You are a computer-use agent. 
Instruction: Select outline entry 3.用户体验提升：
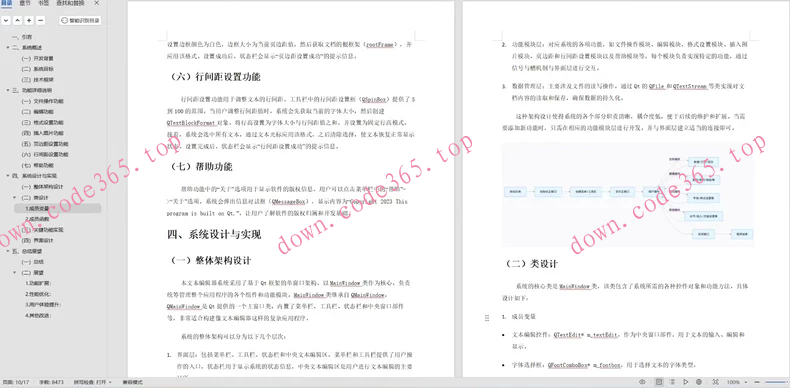click(x=43, y=304)
